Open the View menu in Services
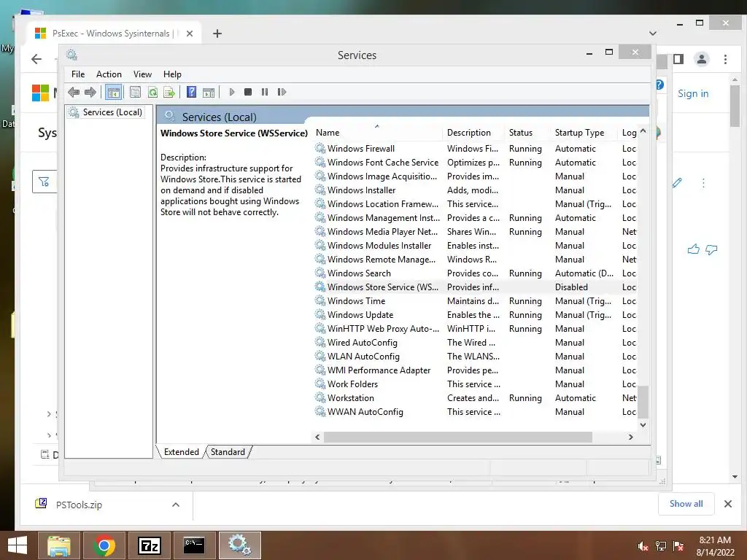The image size is (747, 560). click(x=142, y=74)
